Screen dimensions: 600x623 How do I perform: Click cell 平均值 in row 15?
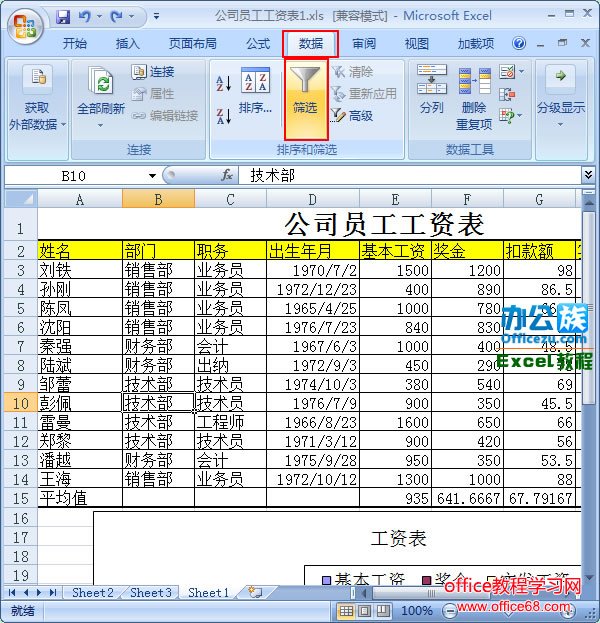click(x=80, y=498)
